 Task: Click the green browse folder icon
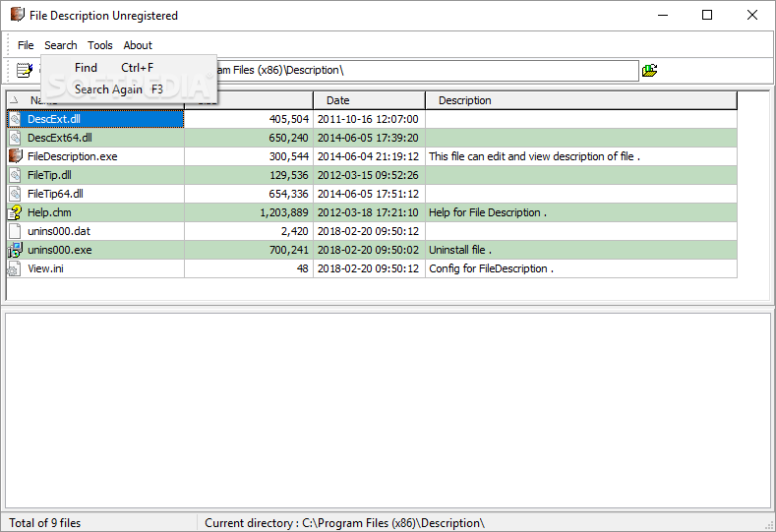coord(649,70)
